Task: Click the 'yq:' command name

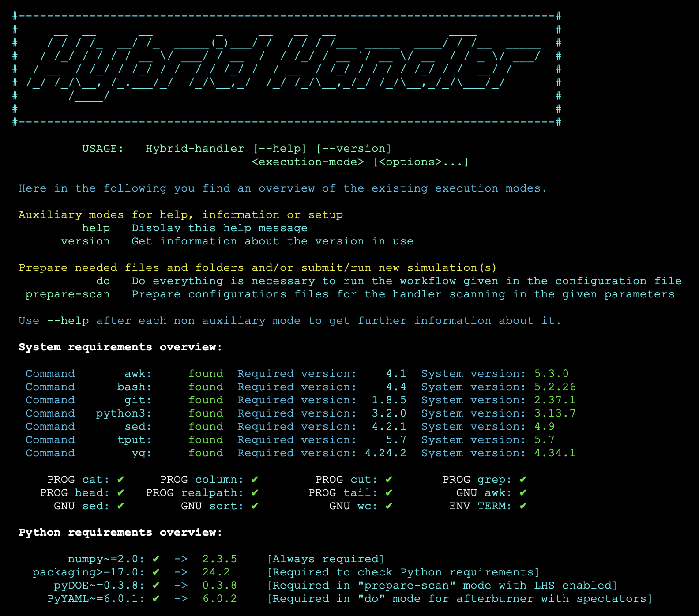Action: tap(142, 454)
